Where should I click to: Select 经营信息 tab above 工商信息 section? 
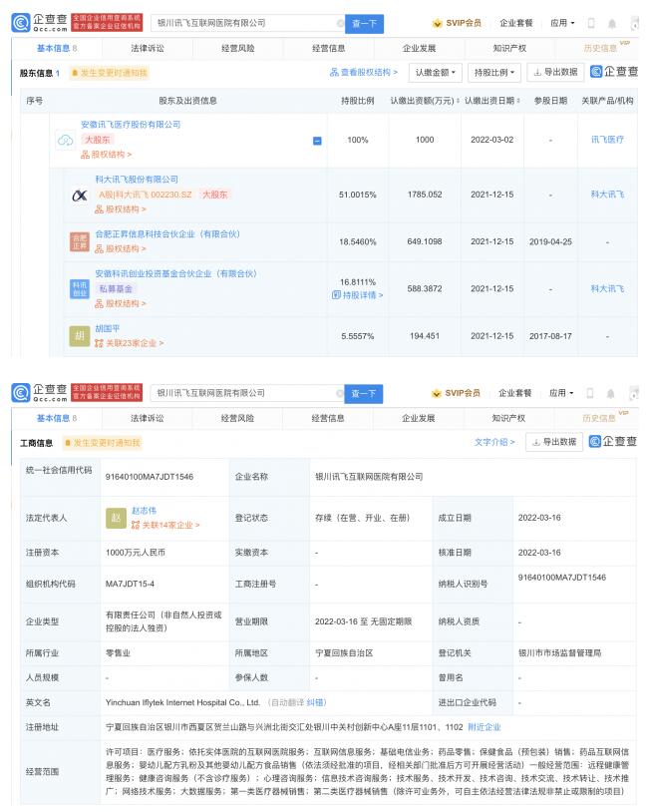pyautogui.click(x=328, y=418)
